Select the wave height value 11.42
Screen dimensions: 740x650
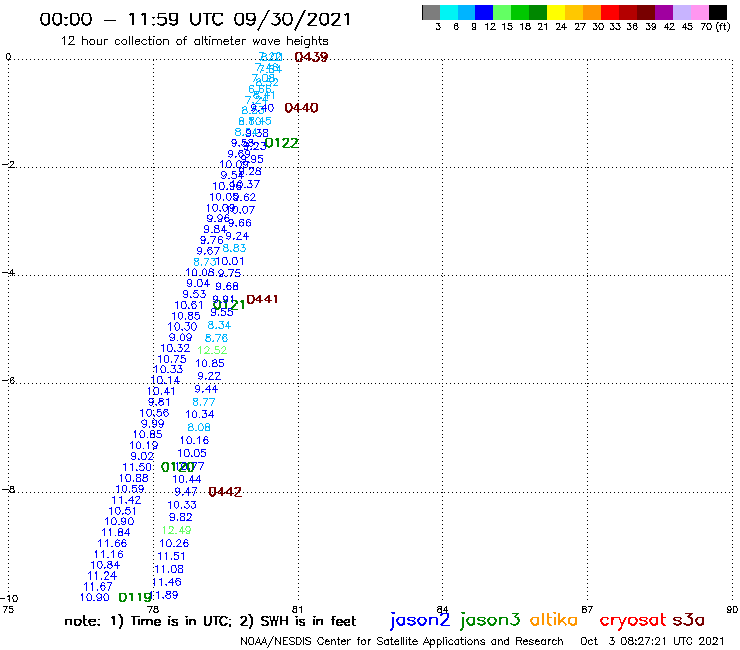pyautogui.click(x=126, y=500)
